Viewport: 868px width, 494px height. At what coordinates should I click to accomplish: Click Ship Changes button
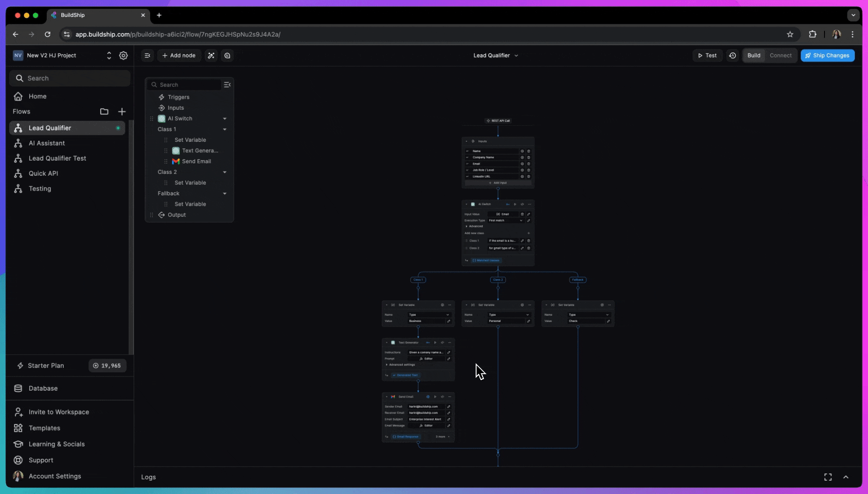(827, 55)
